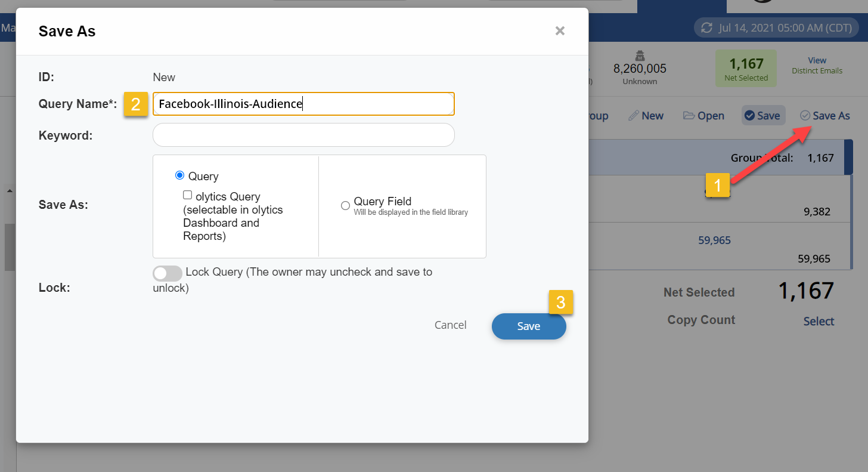The image size is (868, 472).
Task: Click the Unknown icon above 8,260,005
Action: tap(640, 56)
